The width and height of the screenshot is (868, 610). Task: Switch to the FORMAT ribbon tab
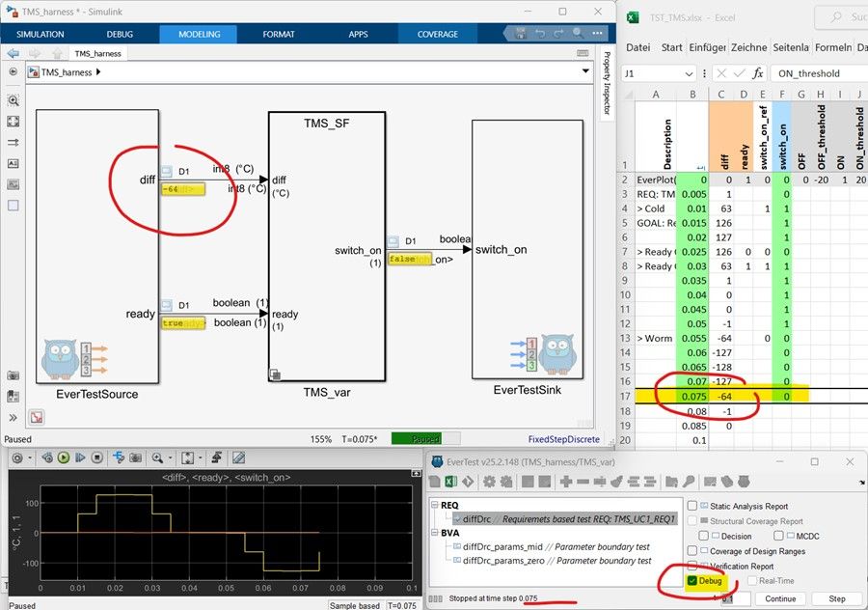click(x=279, y=34)
